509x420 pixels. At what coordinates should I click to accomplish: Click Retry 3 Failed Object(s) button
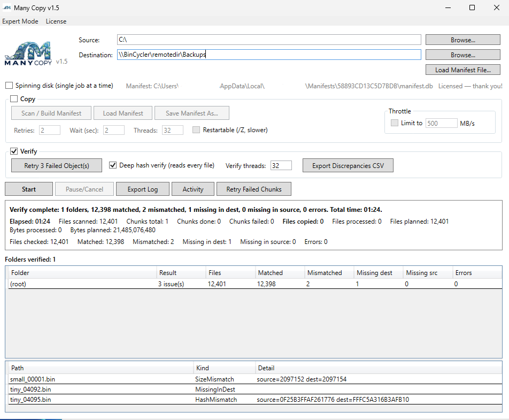click(x=57, y=166)
